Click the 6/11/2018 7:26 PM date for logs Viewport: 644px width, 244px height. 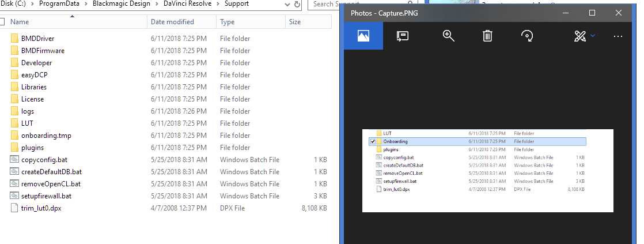click(179, 111)
